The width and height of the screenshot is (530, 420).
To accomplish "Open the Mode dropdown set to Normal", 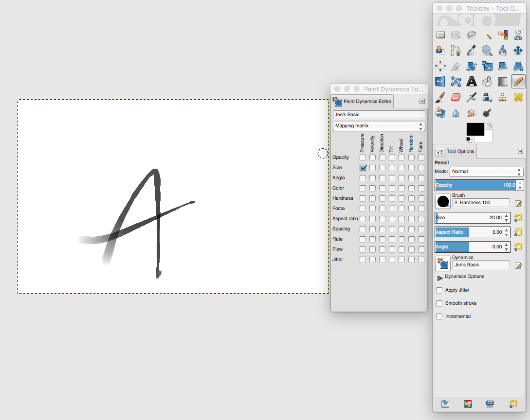I will [x=486, y=172].
